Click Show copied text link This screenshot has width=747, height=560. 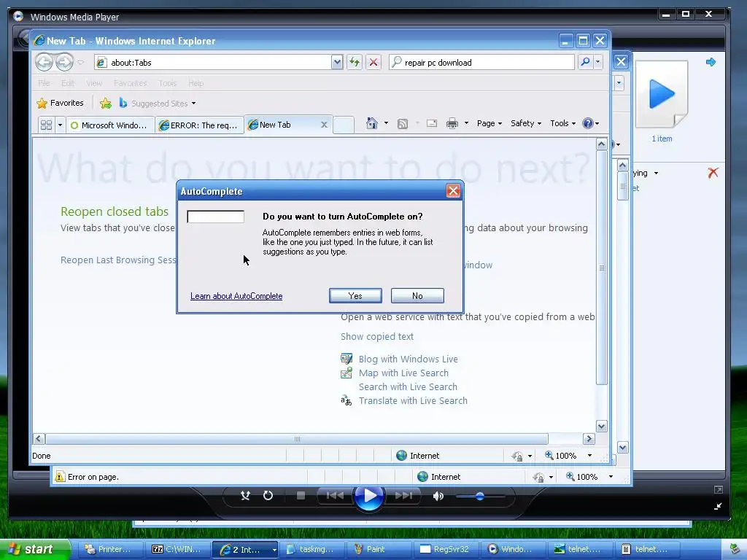[x=377, y=336]
